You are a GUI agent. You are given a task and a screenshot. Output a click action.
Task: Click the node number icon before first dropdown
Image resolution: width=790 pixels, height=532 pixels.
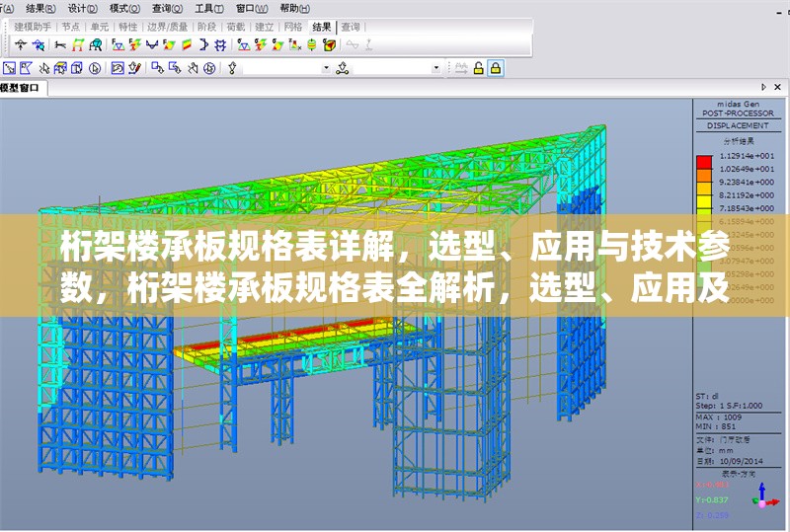coord(233,68)
